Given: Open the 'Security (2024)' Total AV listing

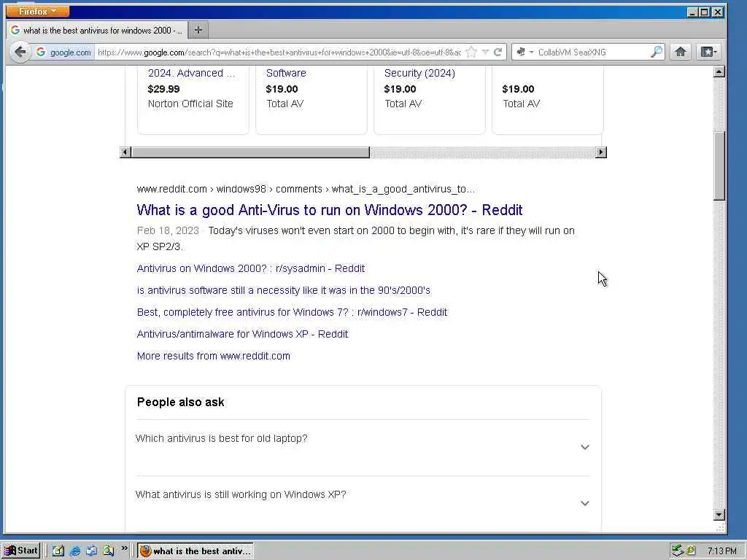Looking at the screenshot, I should 429,100.
